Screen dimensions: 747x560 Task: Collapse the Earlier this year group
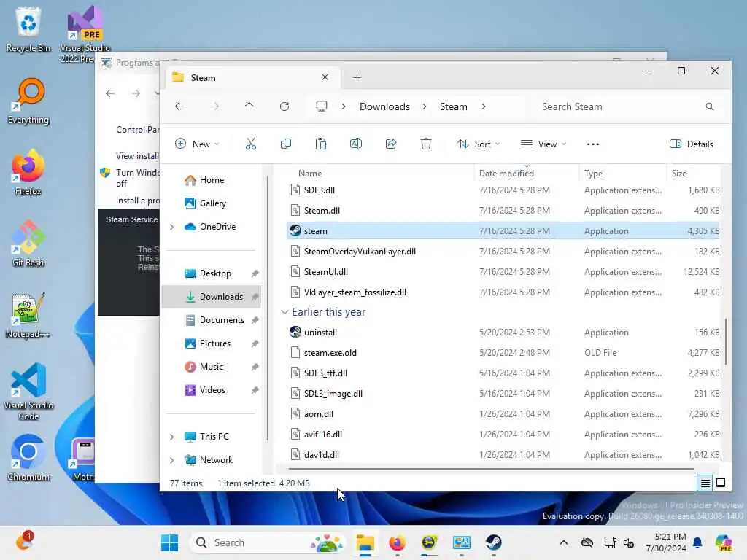pos(285,312)
